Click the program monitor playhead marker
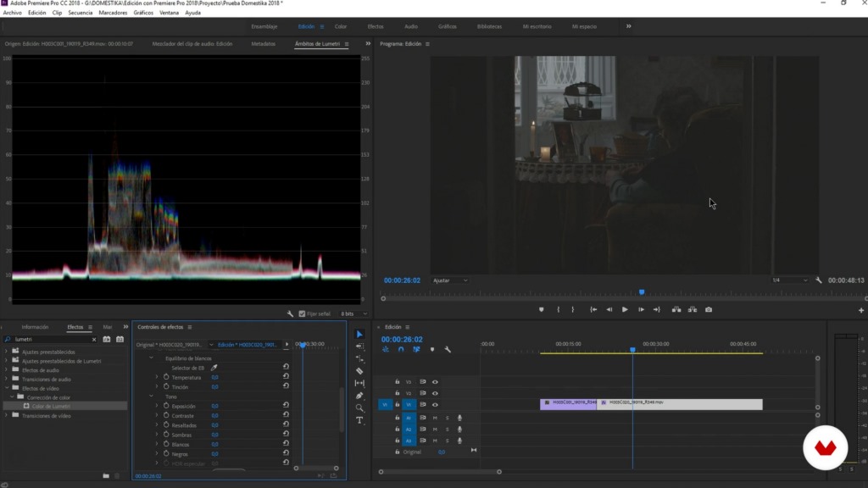Screen dimensions: 868x488 tap(642, 292)
